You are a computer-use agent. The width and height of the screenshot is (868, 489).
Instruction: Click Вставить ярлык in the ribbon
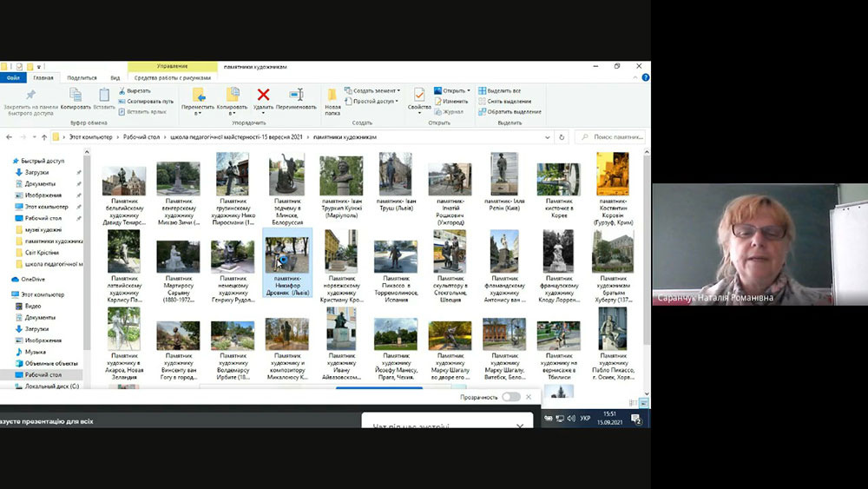click(142, 112)
